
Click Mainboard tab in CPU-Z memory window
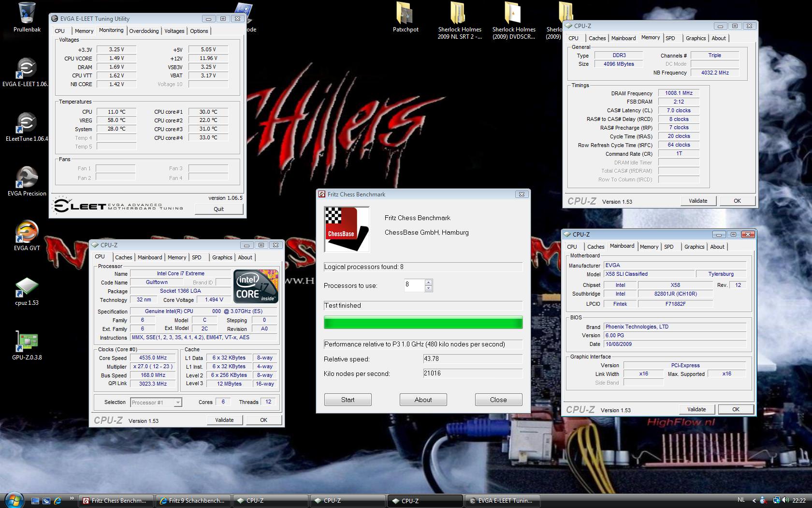(x=623, y=38)
